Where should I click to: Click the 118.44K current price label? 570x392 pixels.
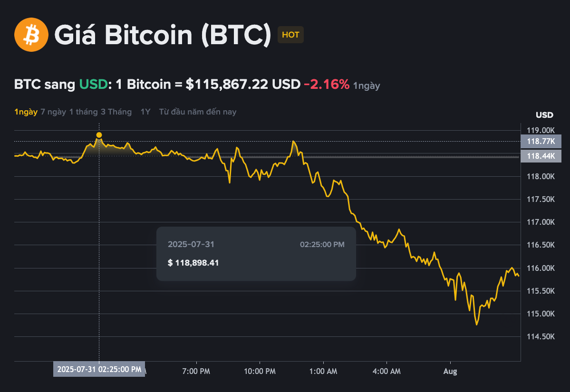541,156
